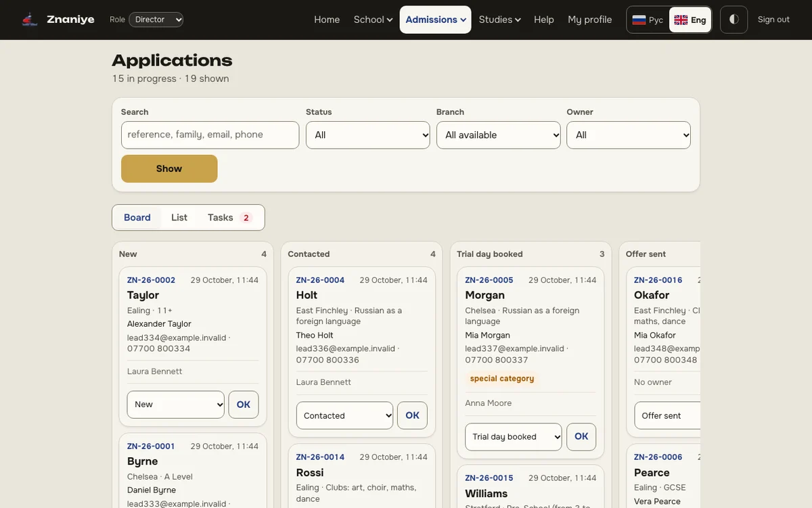Click the 'special category' tag on Morgan
Viewport: 812px width, 508px height.
coord(502,379)
